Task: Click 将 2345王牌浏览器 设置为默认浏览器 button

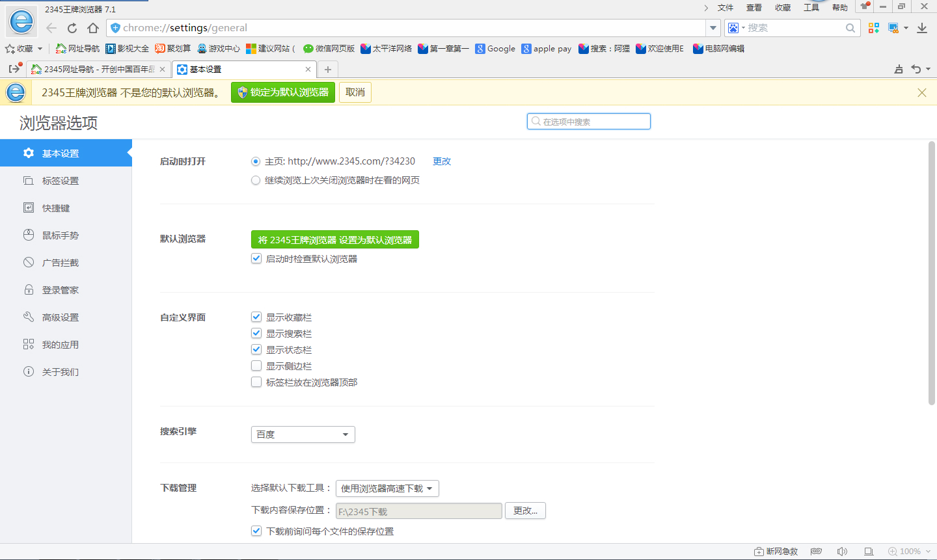Action: click(x=335, y=239)
